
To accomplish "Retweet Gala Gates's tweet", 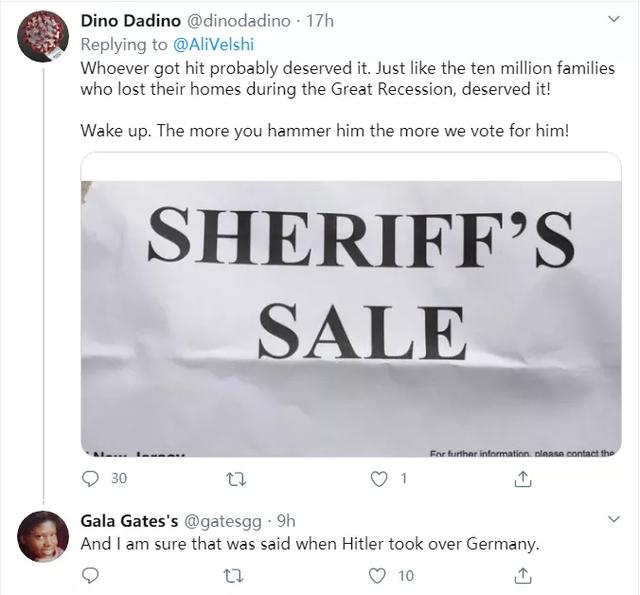I will 237,575.
